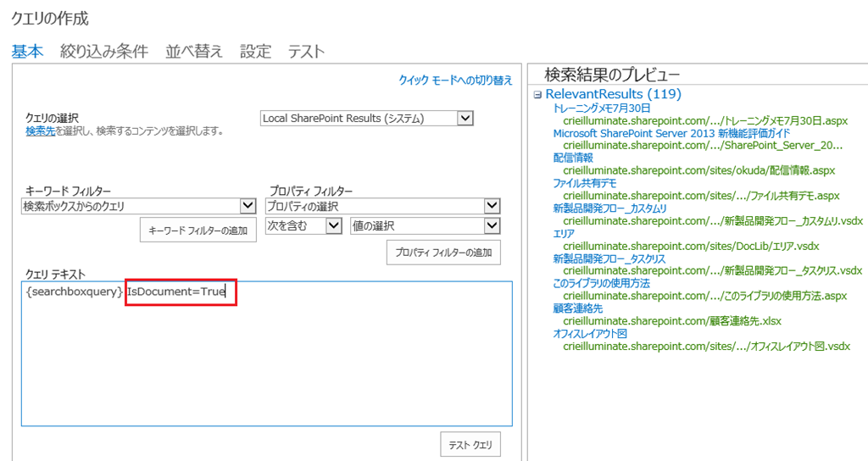Click プロパティ フィルターの追加 button

click(443, 253)
